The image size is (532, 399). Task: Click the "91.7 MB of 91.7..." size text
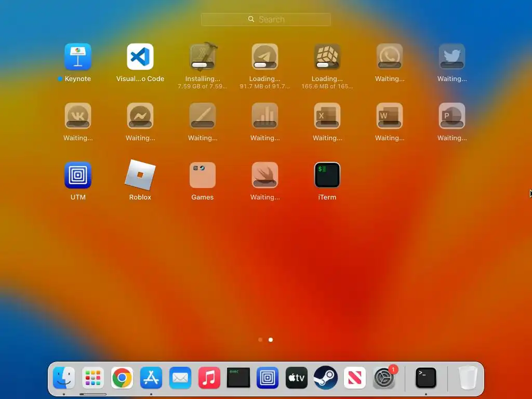click(265, 87)
